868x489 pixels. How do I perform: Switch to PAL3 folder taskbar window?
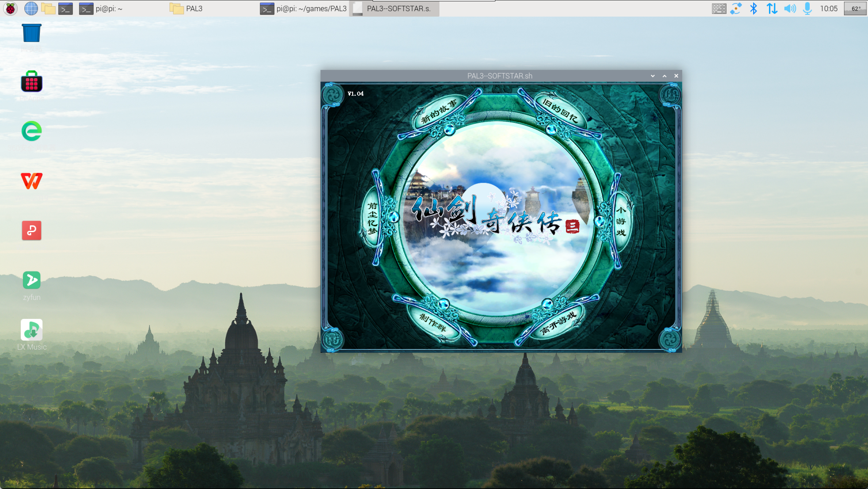pyautogui.click(x=186, y=8)
